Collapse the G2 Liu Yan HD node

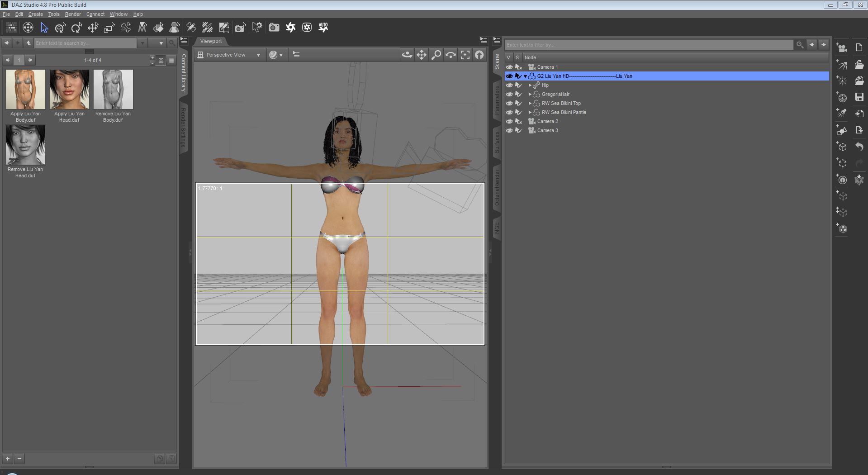(525, 76)
